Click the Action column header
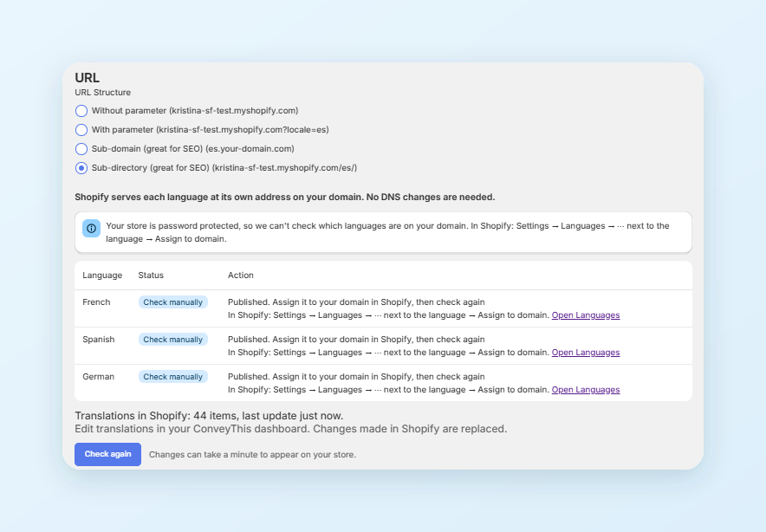766x532 pixels. [x=241, y=275]
